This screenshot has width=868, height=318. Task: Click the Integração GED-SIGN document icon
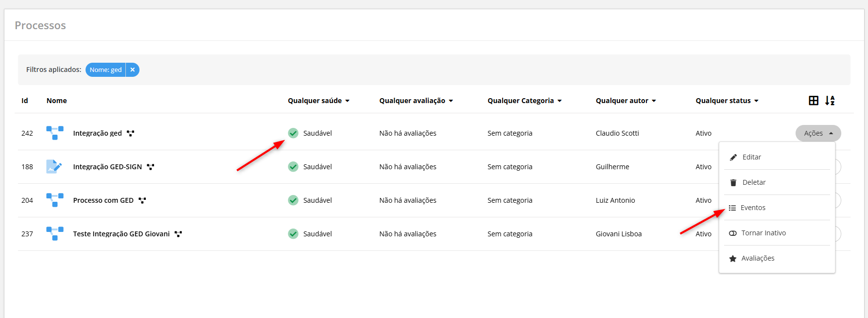pyautogui.click(x=54, y=167)
